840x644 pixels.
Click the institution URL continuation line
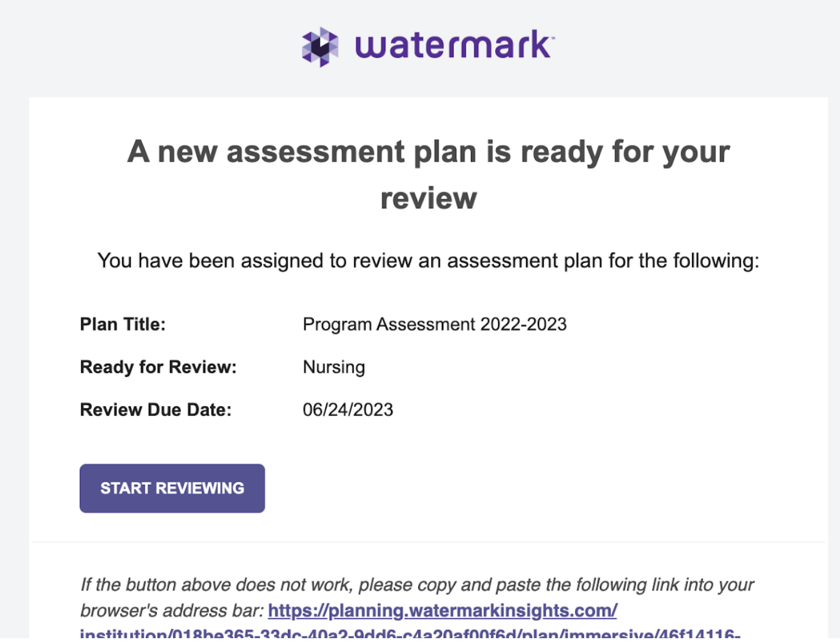tap(410, 633)
